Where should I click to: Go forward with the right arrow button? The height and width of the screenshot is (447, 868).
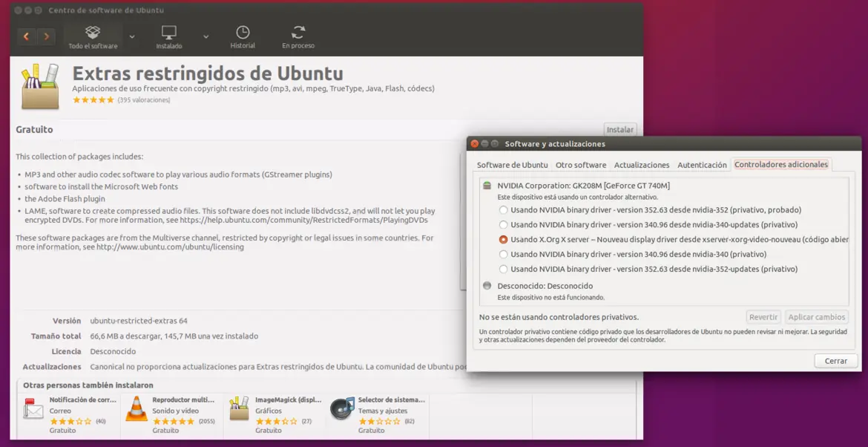pos(47,36)
